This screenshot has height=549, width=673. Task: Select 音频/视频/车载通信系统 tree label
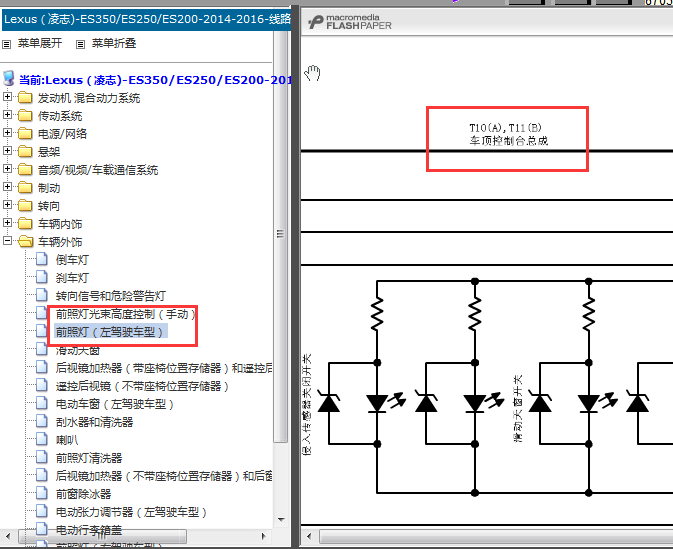point(98,170)
